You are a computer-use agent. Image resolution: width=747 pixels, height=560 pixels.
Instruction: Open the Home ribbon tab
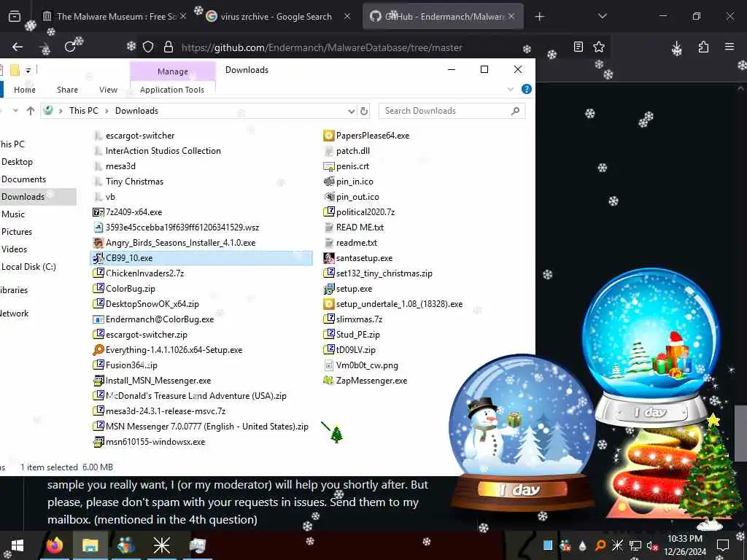25,90
